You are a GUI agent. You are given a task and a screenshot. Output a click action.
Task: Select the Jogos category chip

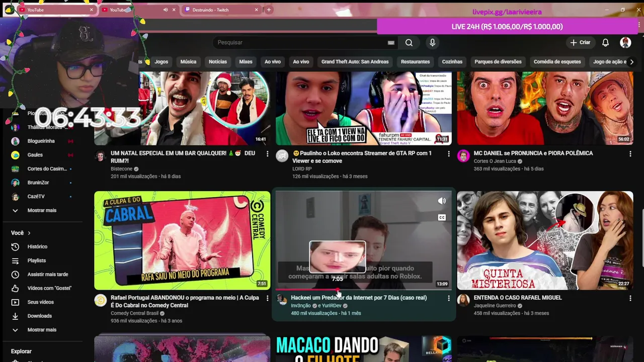(162, 62)
